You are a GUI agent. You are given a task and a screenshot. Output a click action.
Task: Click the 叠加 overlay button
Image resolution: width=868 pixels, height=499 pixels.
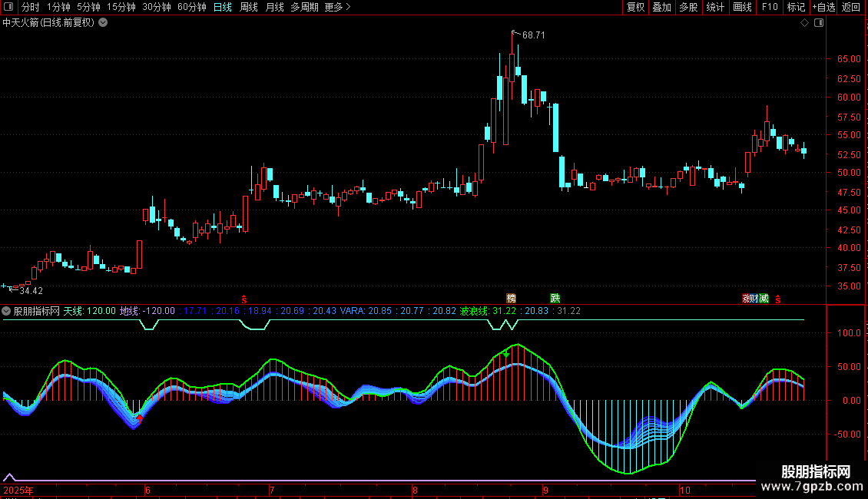[661, 7]
